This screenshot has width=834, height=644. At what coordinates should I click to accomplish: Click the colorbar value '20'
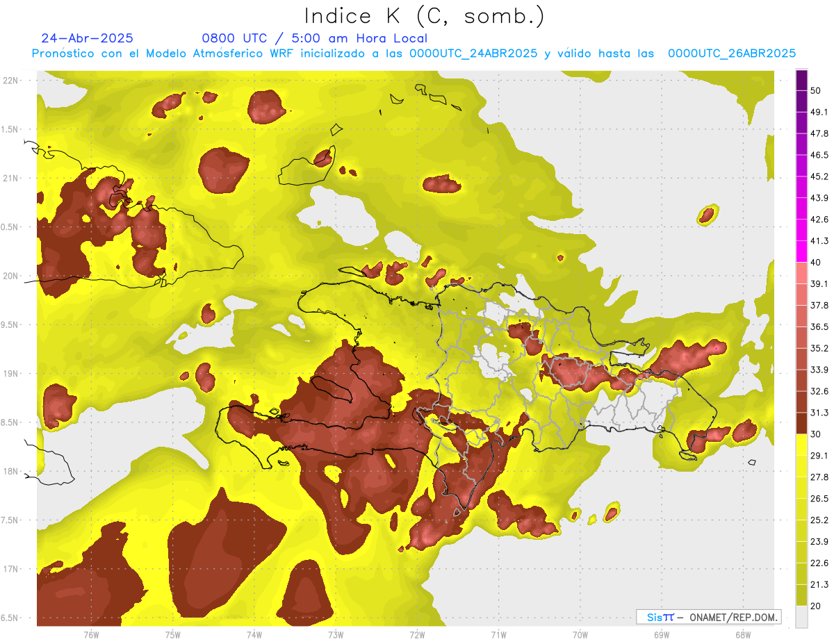pyautogui.click(x=816, y=606)
